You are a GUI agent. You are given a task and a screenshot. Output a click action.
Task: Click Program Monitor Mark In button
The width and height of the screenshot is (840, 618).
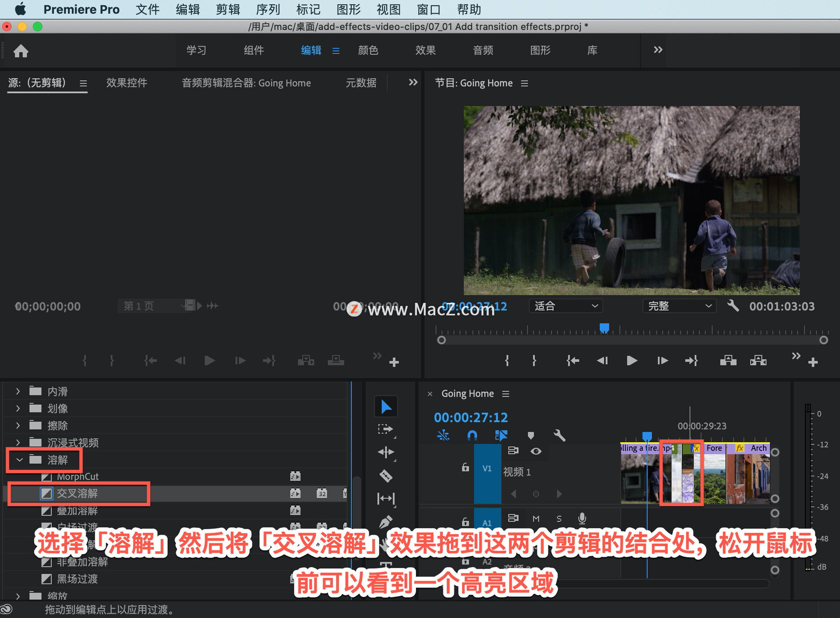point(507,361)
